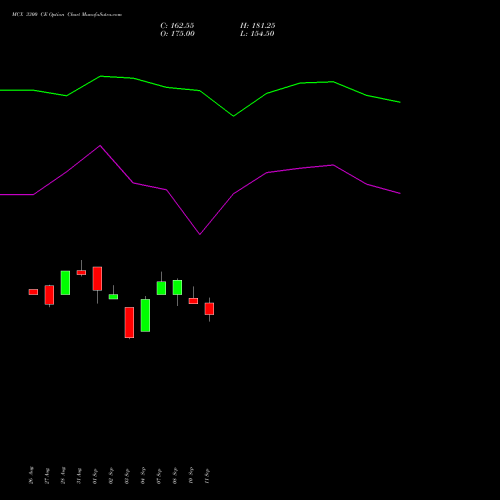This screenshot has height=500, width=500.
Task: Click the green candle above 28 Aug
Action: (x=65, y=283)
